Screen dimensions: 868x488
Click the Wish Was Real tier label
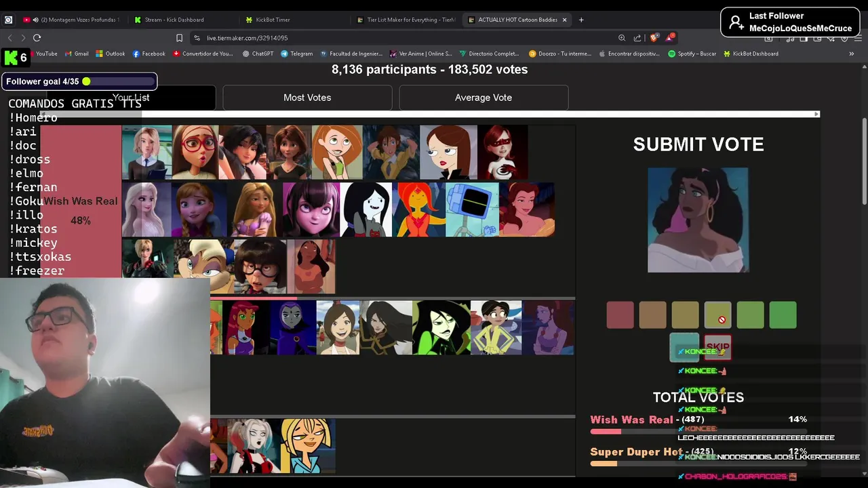pyautogui.click(x=81, y=201)
